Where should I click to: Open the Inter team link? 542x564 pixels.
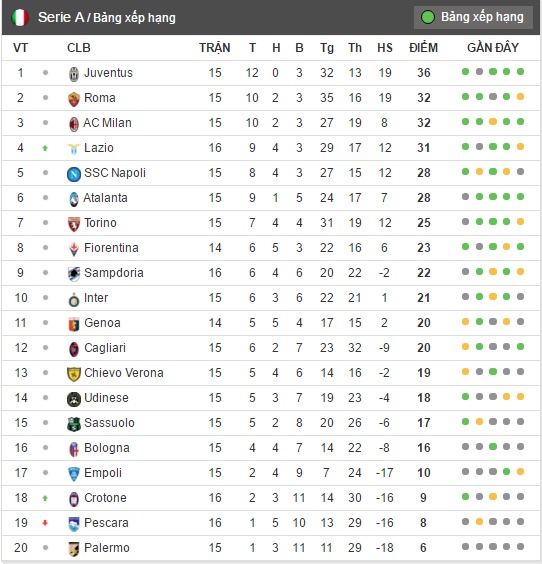click(96, 298)
